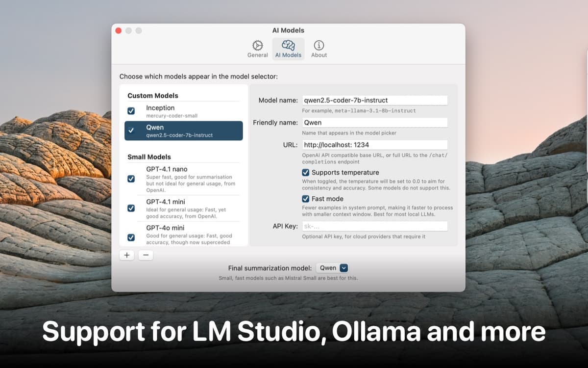The width and height of the screenshot is (588, 368).
Task: Select the AI Models brain icon
Action: coord(288,46)
